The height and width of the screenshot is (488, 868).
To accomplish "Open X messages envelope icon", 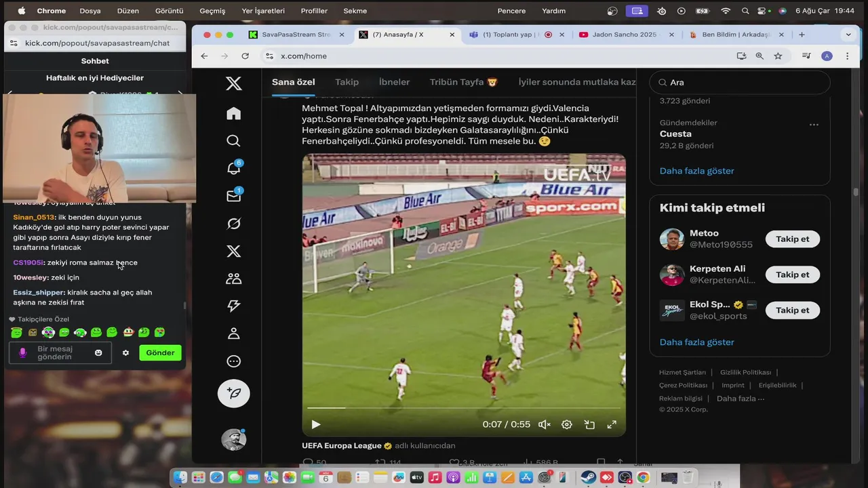I will (x=233, y=196).
